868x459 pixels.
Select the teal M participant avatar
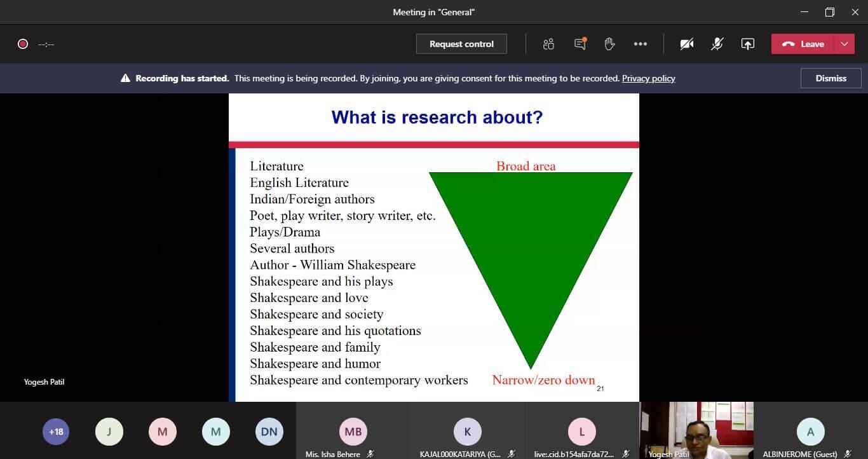click(216, 432)
